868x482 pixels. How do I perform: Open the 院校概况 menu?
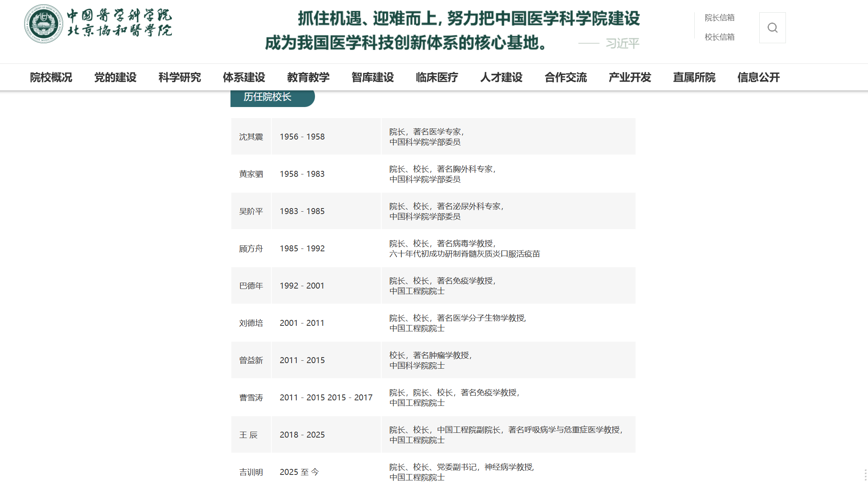click(51, 77)
